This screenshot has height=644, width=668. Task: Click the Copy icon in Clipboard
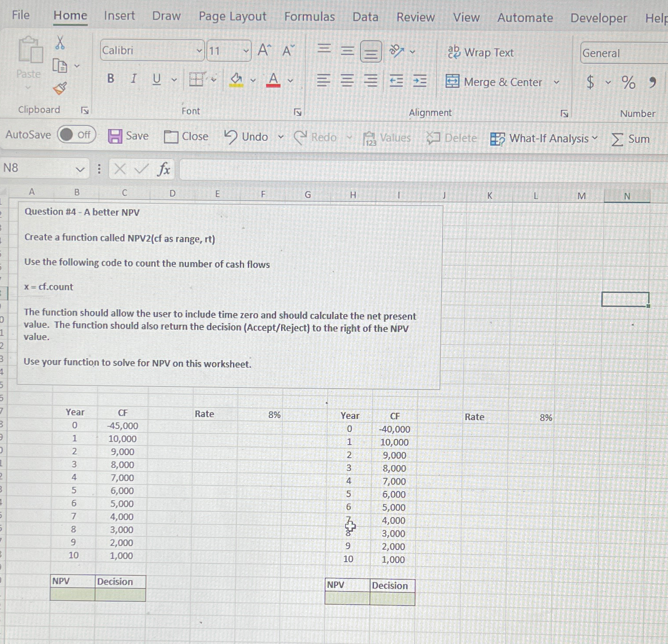[59, 66]
